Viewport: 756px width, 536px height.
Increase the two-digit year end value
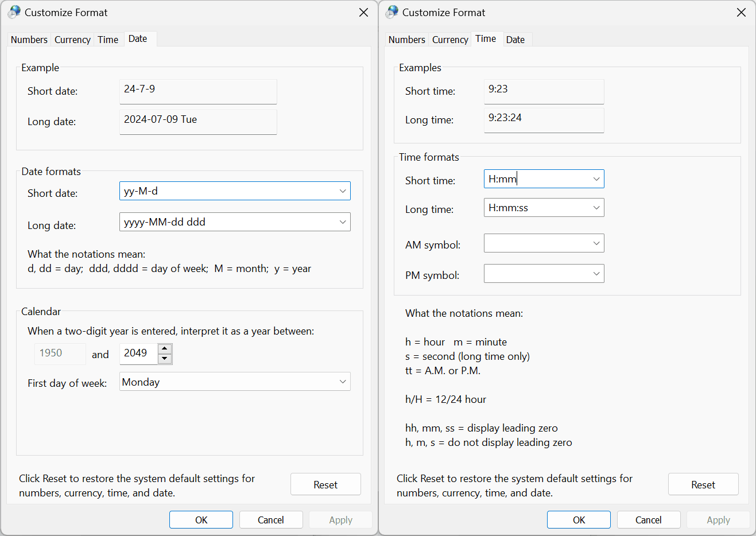coord(165,349)
